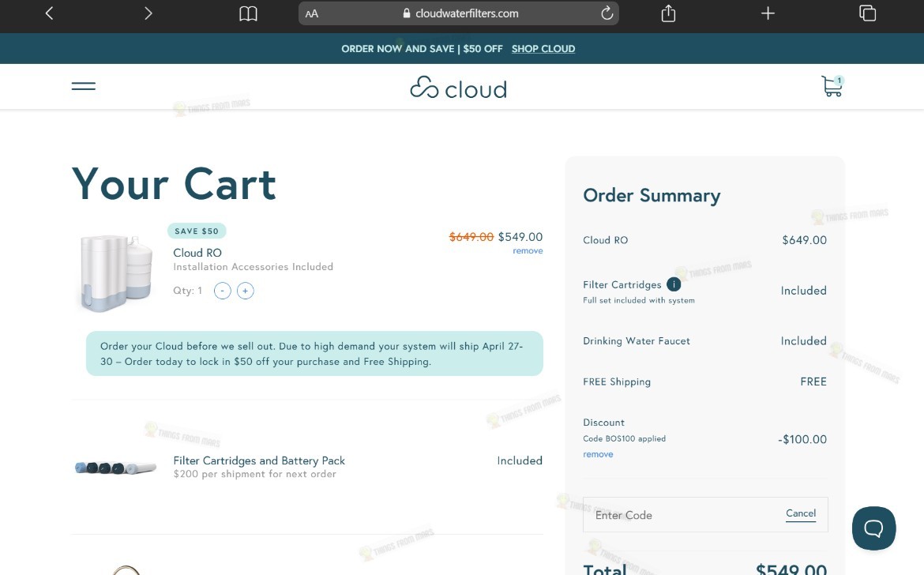Open a new tab with plus icon
This screenshot has height=575, width=924.
[x=768, y=13]
